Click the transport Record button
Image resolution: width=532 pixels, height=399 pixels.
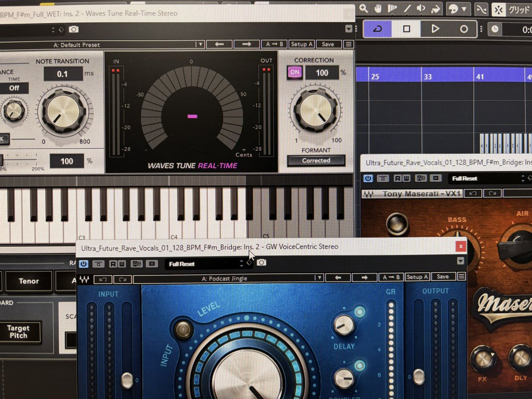coord(464,29)
